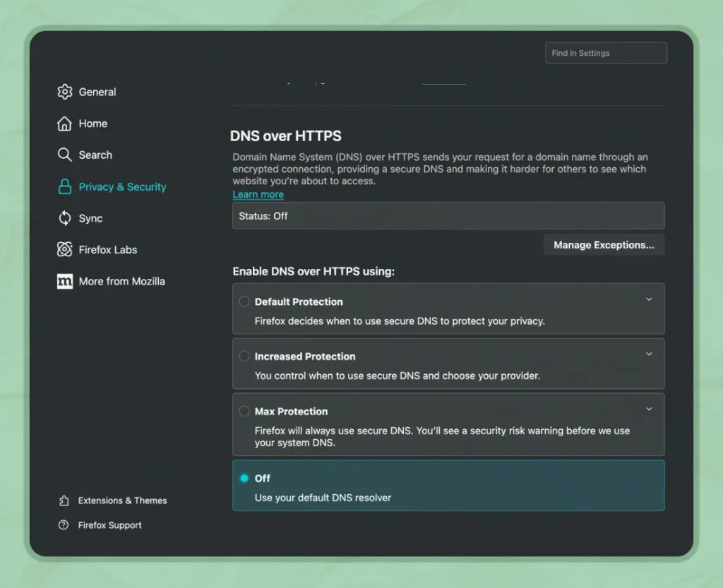This screenshot has height=588, width=723.
Task: Click the Manage Exceptions button
Action: pos(604,245)
